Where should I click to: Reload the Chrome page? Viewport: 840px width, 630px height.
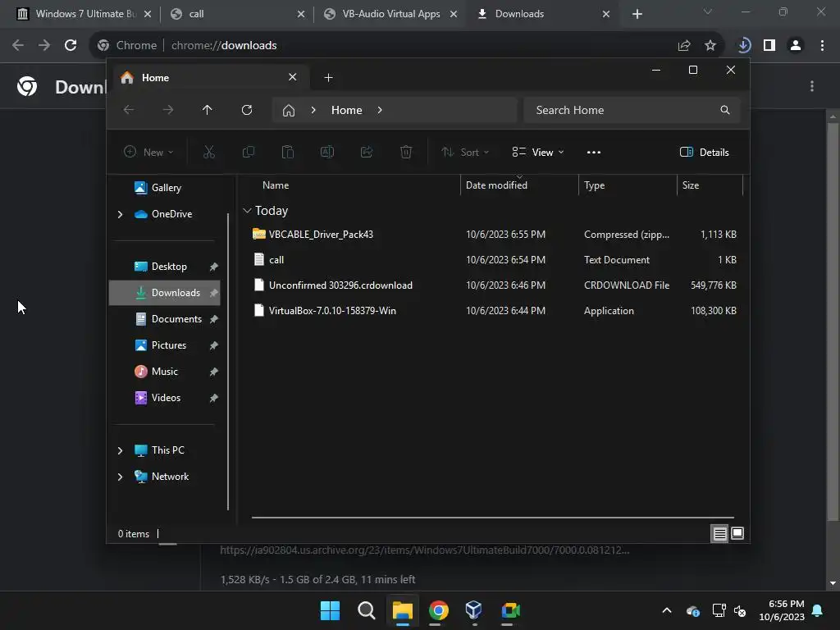tap(71, 46)
